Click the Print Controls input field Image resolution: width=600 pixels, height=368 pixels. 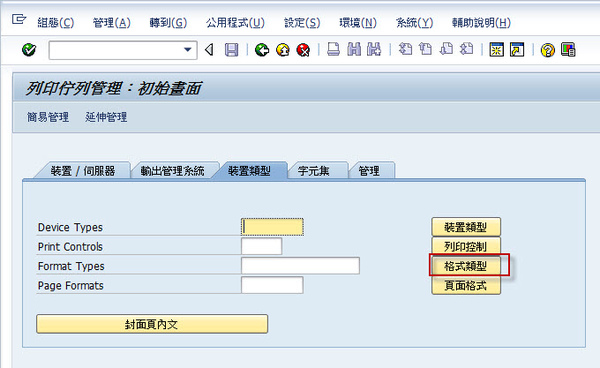point(262,246)
